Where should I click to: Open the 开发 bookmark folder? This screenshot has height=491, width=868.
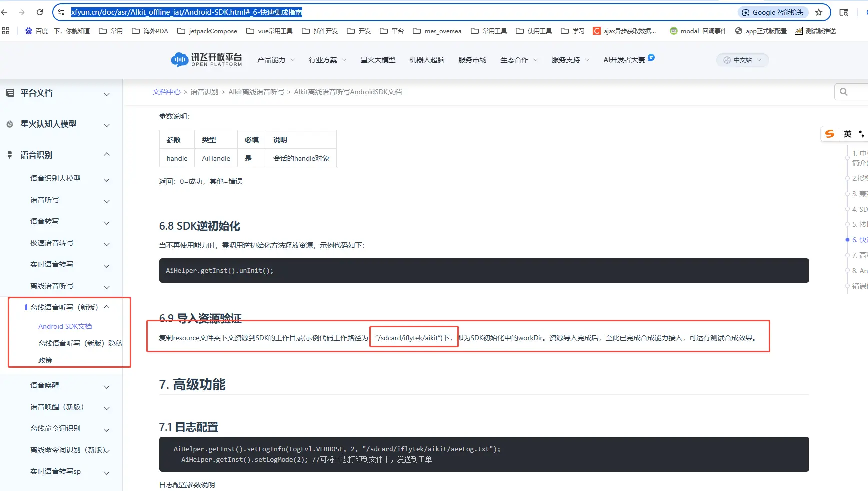(x=359, y=31)
